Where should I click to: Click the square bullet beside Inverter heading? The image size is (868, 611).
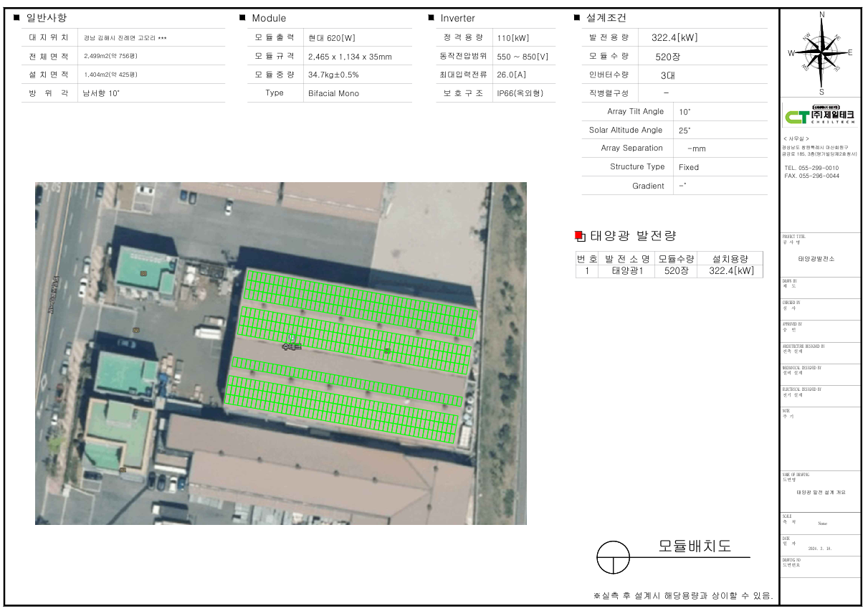click(x=431, y=18)
